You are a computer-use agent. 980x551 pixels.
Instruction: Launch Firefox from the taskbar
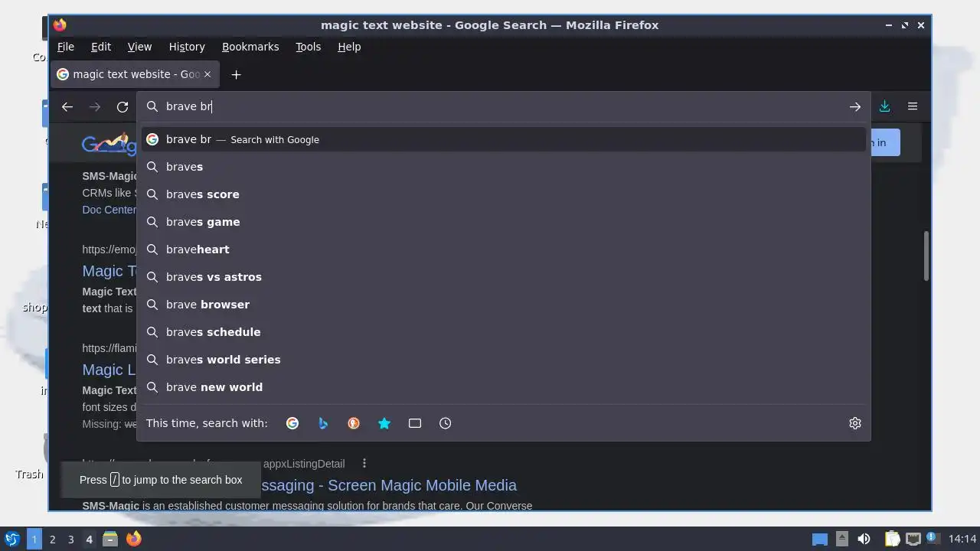coord(133,539)
